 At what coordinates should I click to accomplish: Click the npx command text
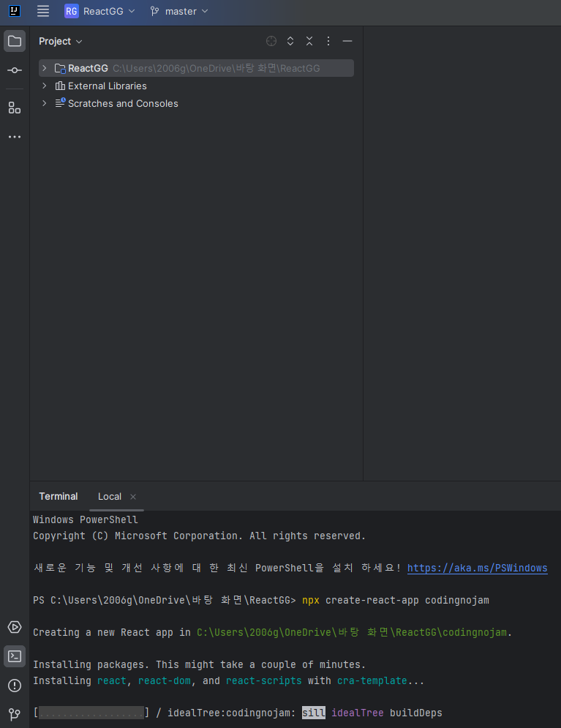click(310, 600)
